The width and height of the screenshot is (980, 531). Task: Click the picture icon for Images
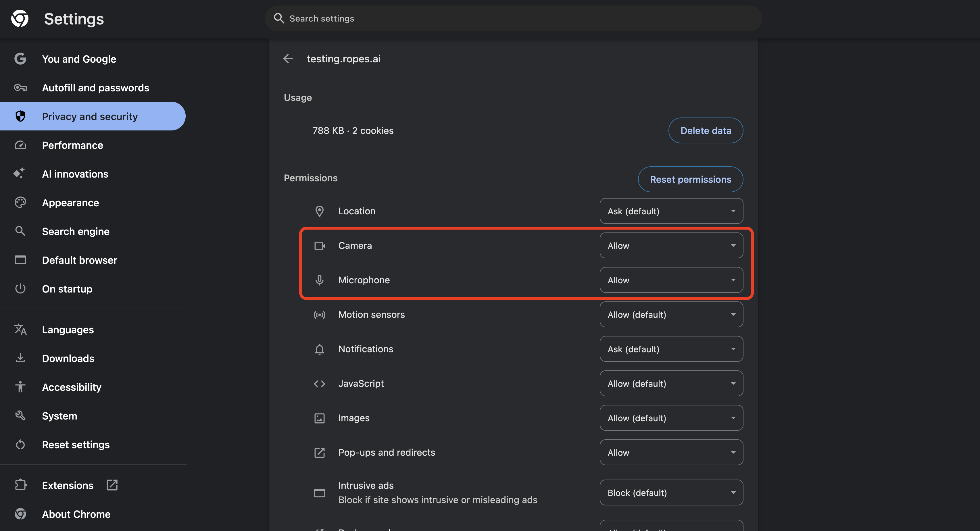[320, 418]
